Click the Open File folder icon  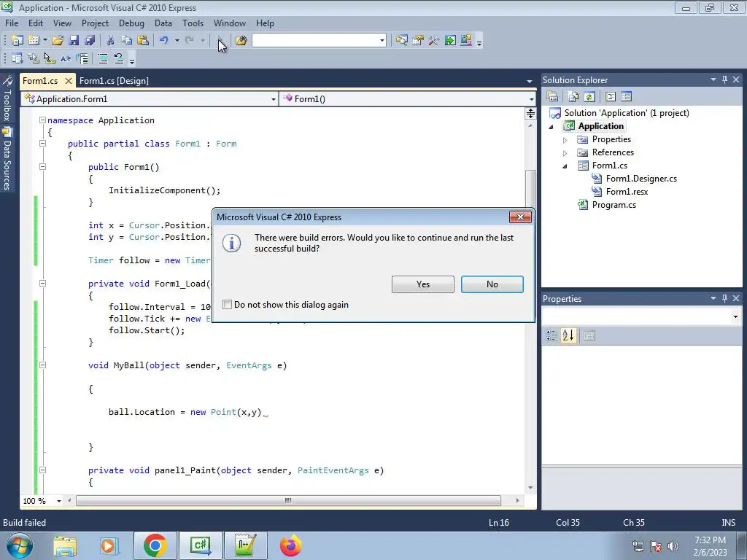58,41
